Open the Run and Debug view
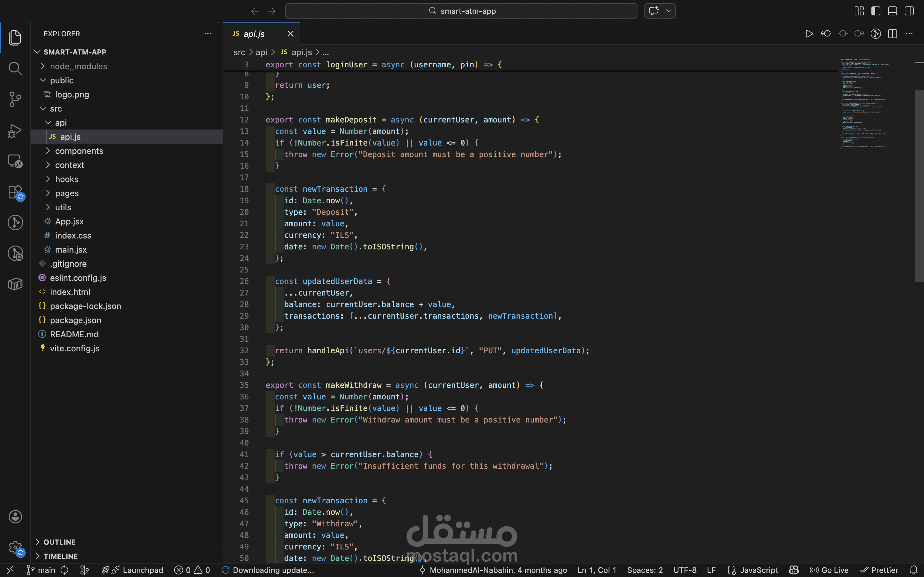The height and width of the screenshot is (577, 924). point(15,130)
